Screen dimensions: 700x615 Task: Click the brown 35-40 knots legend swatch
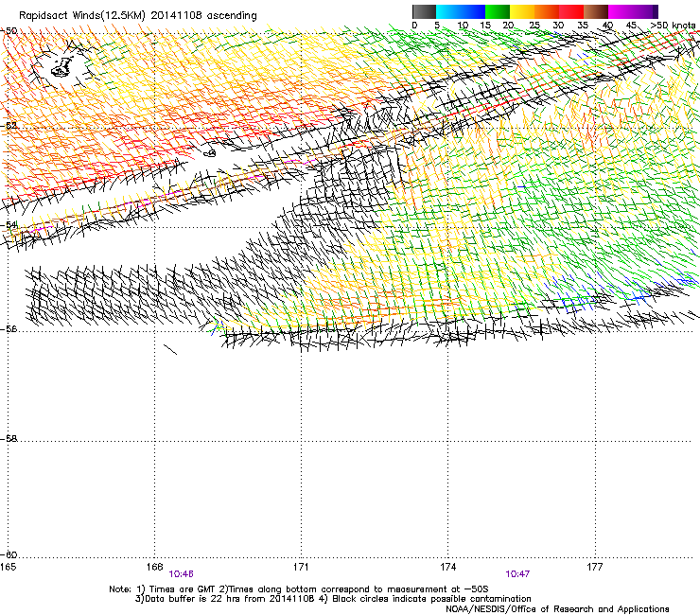(596, 11)
